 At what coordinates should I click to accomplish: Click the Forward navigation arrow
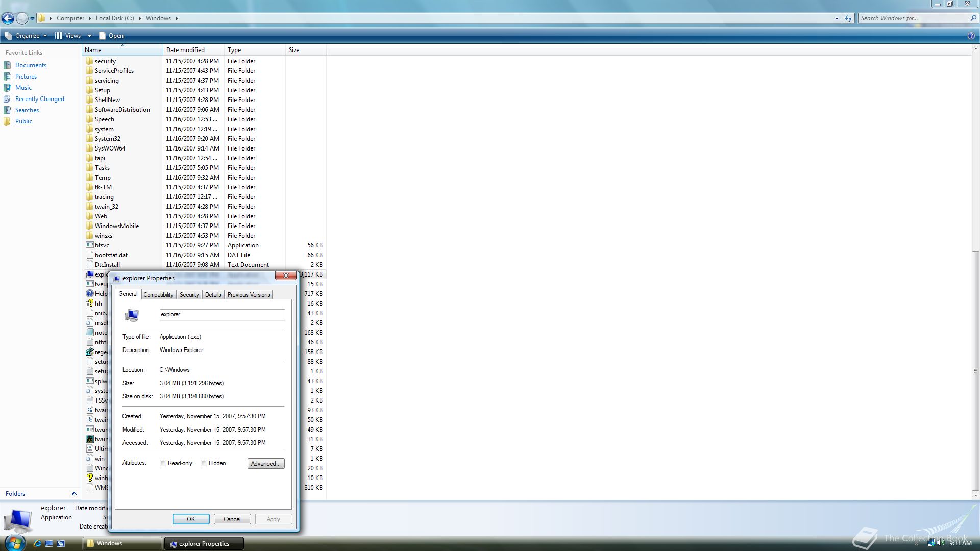tap(22, 18)
